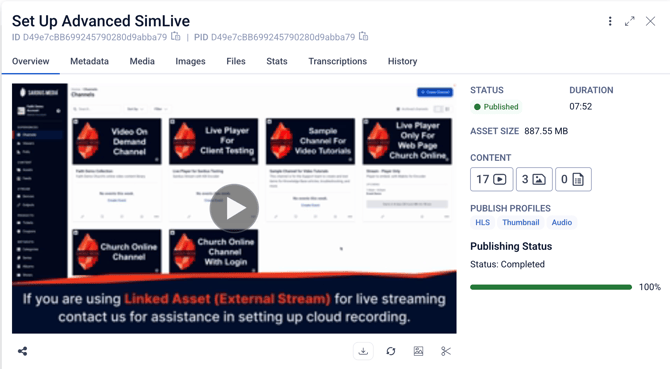
Task: Open the Images tab
Action: (x=190, y=62)
